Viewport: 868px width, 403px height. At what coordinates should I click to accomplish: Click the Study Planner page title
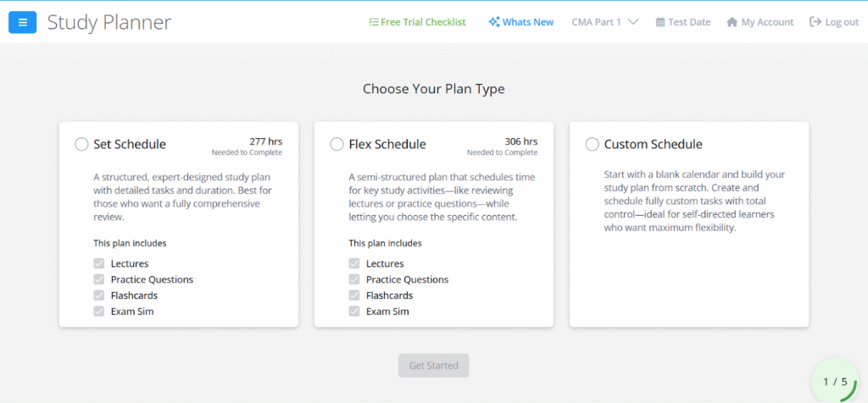109,22
